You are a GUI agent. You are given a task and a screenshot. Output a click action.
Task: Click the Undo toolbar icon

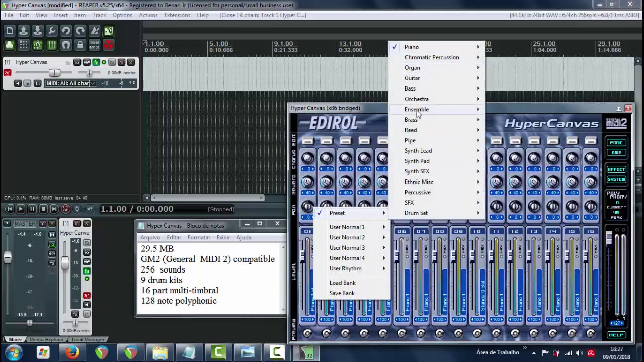[x=66, y=31]
